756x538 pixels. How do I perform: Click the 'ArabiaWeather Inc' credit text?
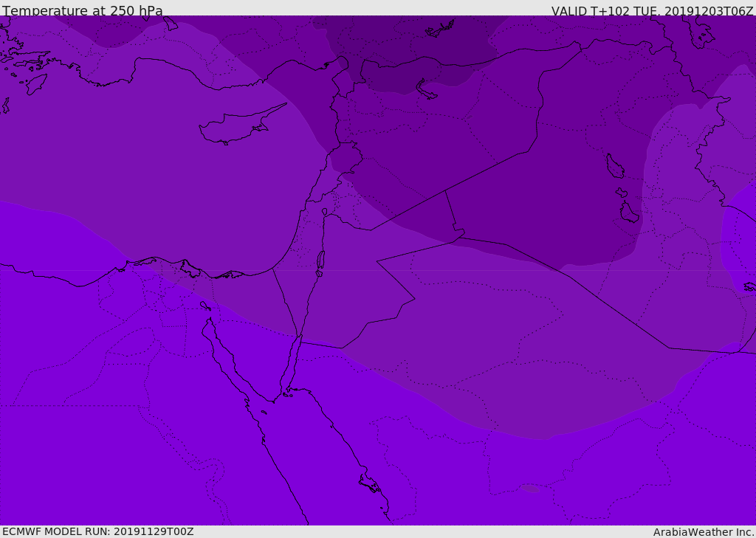pos(703,532)
